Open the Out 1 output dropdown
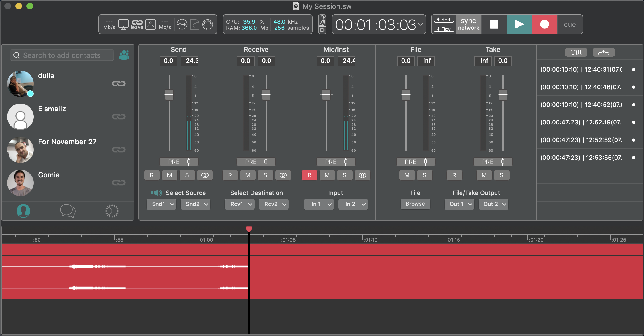Screen dimensions: 644x336 [459, 204]
